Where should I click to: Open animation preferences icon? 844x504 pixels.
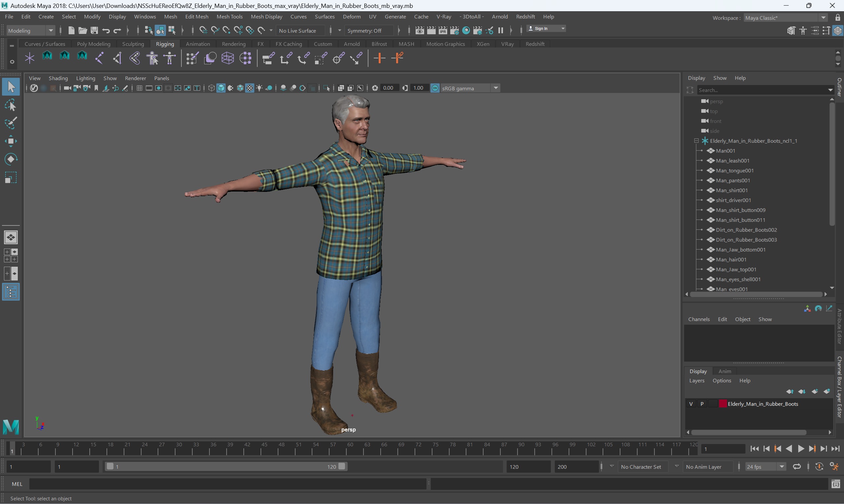tap(834, 466)
